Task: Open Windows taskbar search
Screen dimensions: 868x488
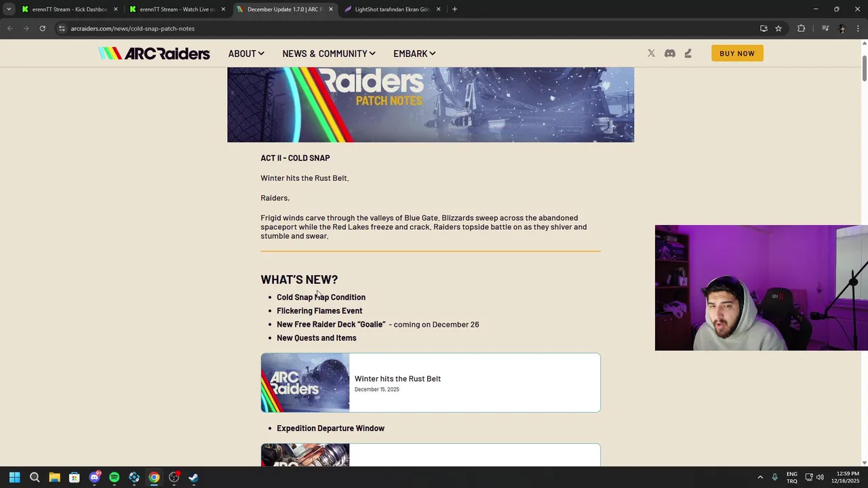Action: (35, 477)
